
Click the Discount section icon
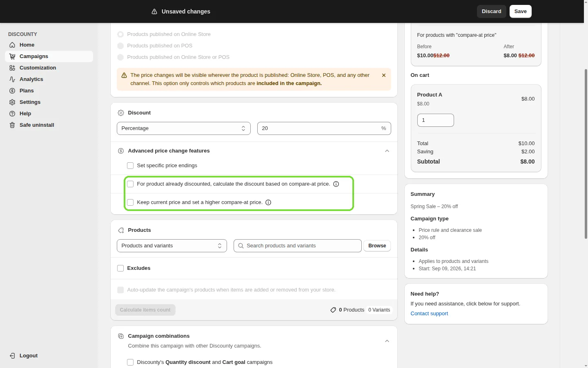point(121,113)
